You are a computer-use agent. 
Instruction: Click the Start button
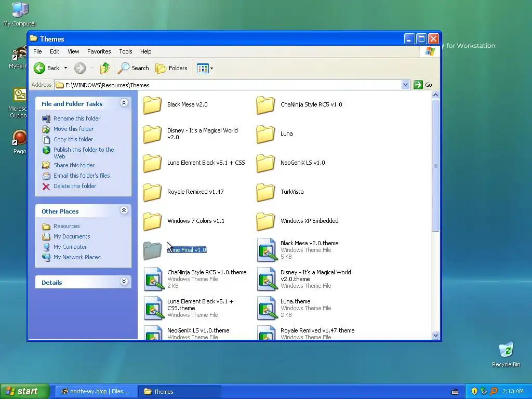[24, 392]
